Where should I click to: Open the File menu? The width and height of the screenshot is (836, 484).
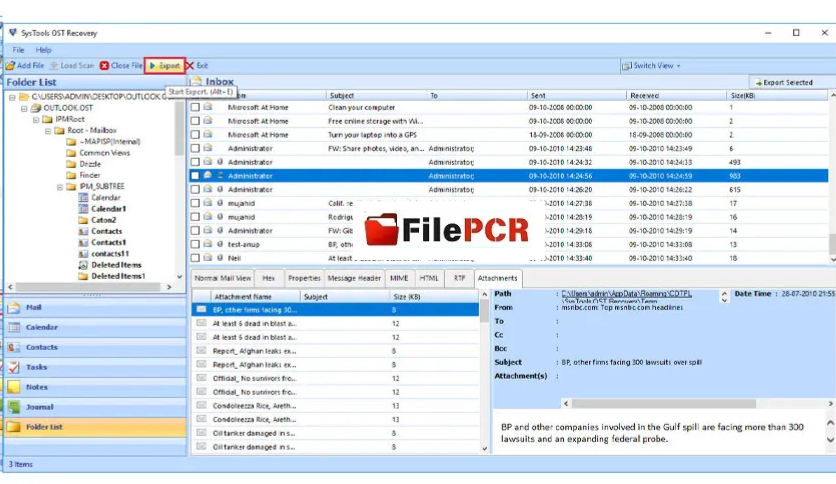19,50
